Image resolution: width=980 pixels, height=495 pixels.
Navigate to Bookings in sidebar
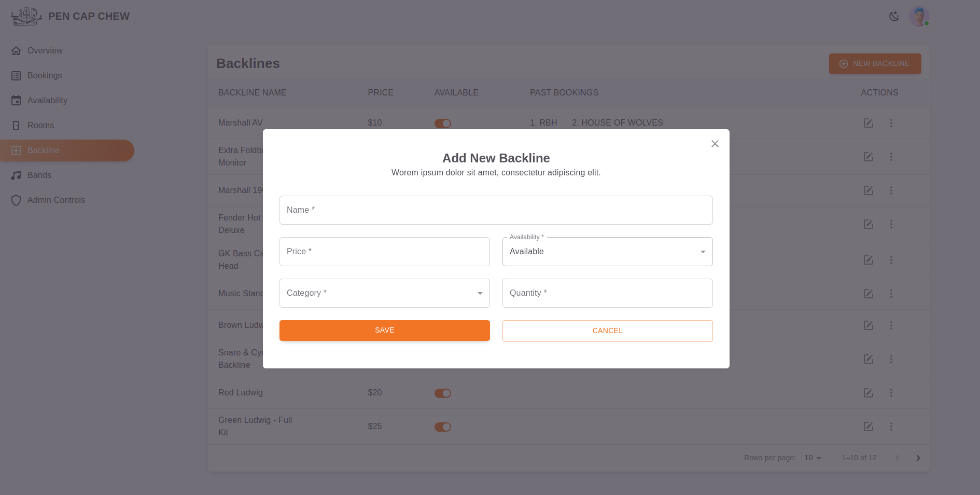coord(45,76)
